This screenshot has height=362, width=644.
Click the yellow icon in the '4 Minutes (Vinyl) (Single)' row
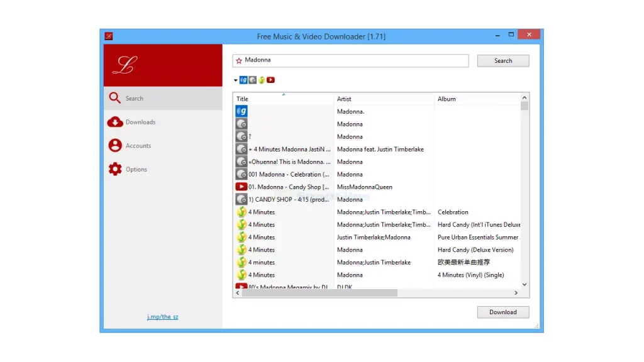click(x=241, y=275)
